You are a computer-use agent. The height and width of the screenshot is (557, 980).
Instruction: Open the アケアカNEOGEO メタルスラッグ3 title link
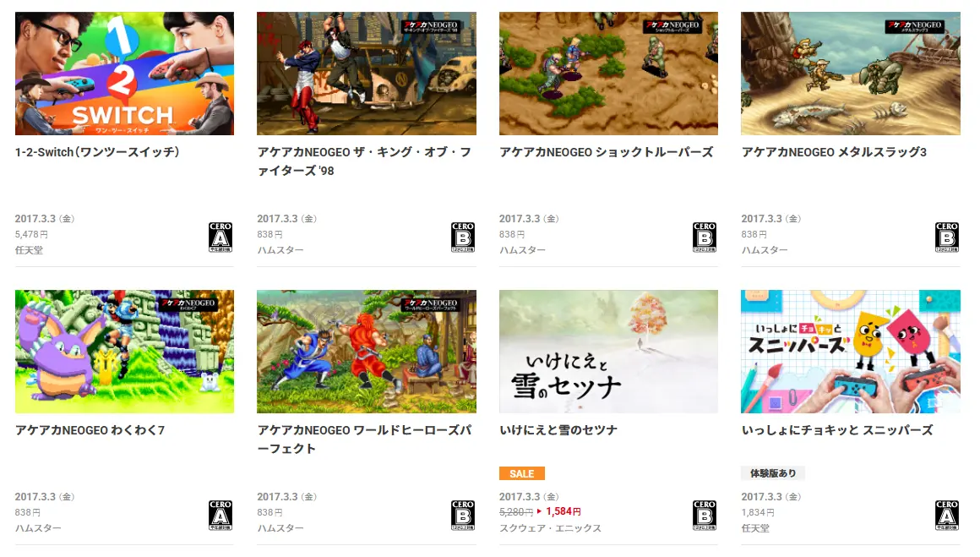pyautogui.click(x=834, y=152)
